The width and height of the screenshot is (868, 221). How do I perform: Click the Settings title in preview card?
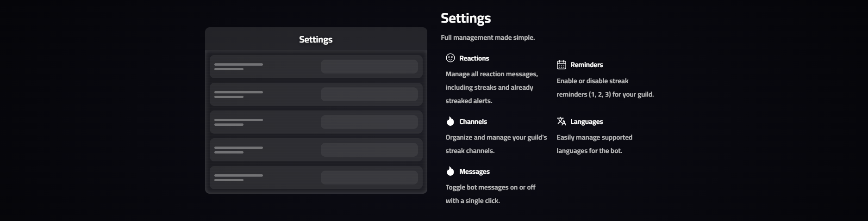click(316, 39)
